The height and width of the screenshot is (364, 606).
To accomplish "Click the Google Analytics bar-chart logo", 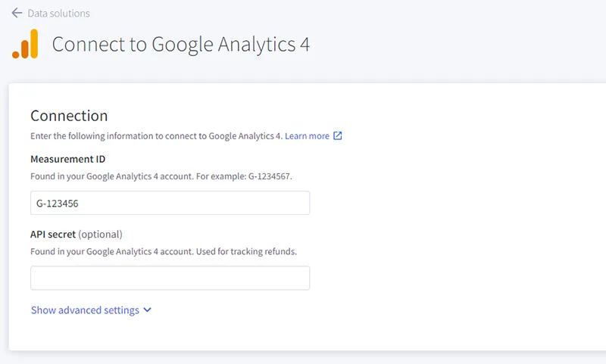I will pyautogui.click(x=25, y=44).
